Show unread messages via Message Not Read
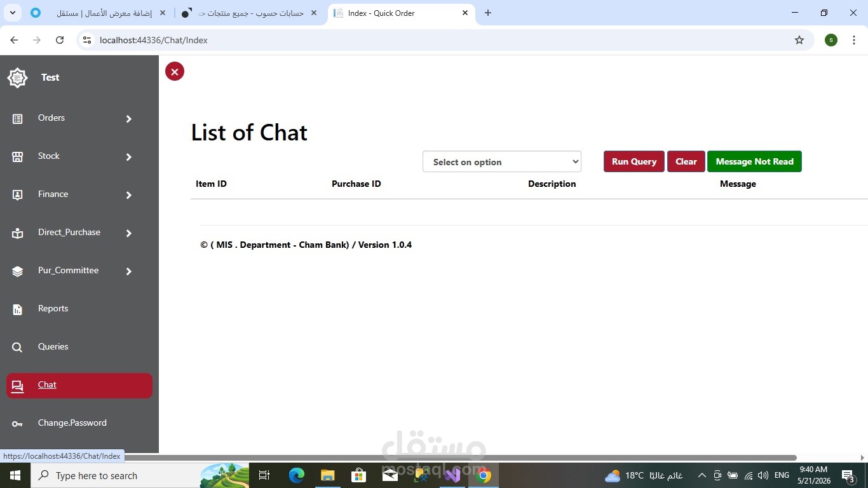Viewport: 868px width, 488px height. click(754, 161)
